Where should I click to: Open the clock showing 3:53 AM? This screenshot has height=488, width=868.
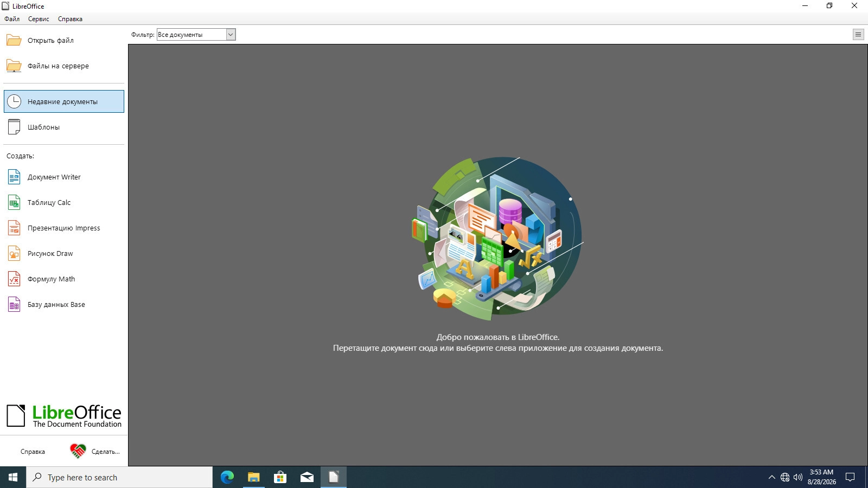pos(821,477)
